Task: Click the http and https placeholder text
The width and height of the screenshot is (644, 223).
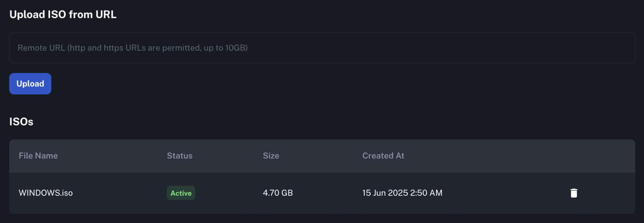Action: [x=133, y=48]
